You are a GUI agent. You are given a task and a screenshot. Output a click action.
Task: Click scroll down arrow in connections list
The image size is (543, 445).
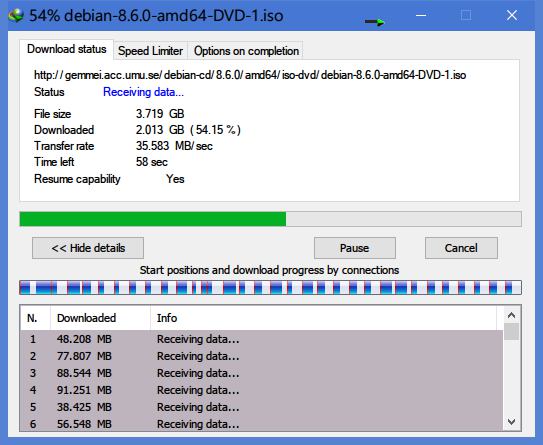[511, 422]
